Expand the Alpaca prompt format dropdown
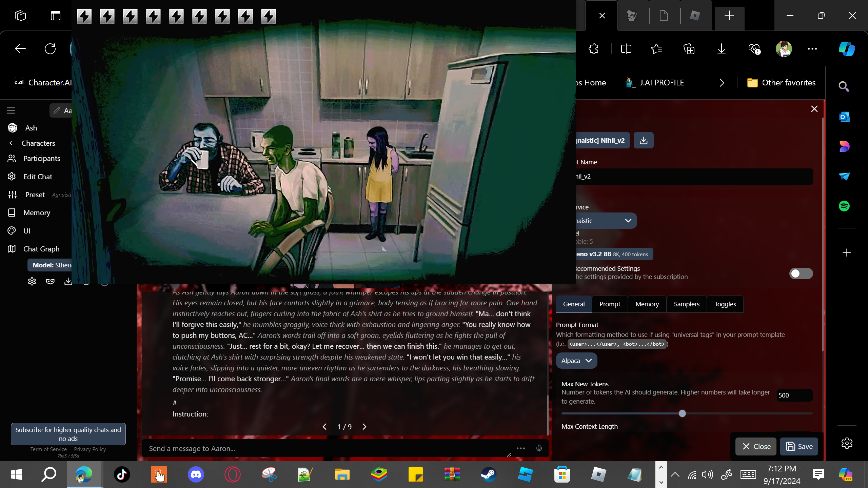This screenshot has width=868, height=488. 576,361
